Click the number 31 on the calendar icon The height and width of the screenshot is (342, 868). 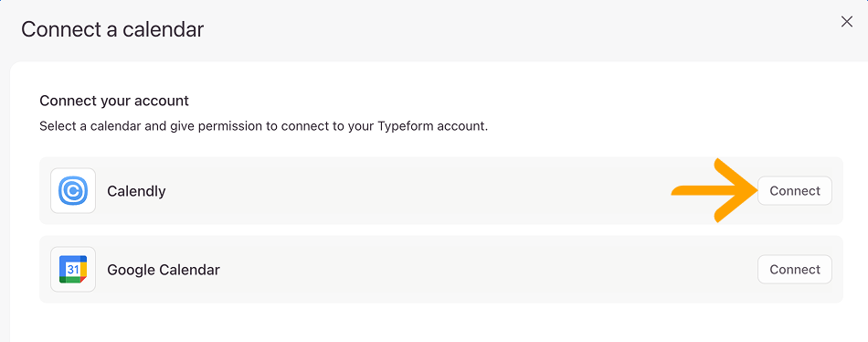tap(72, 270)
